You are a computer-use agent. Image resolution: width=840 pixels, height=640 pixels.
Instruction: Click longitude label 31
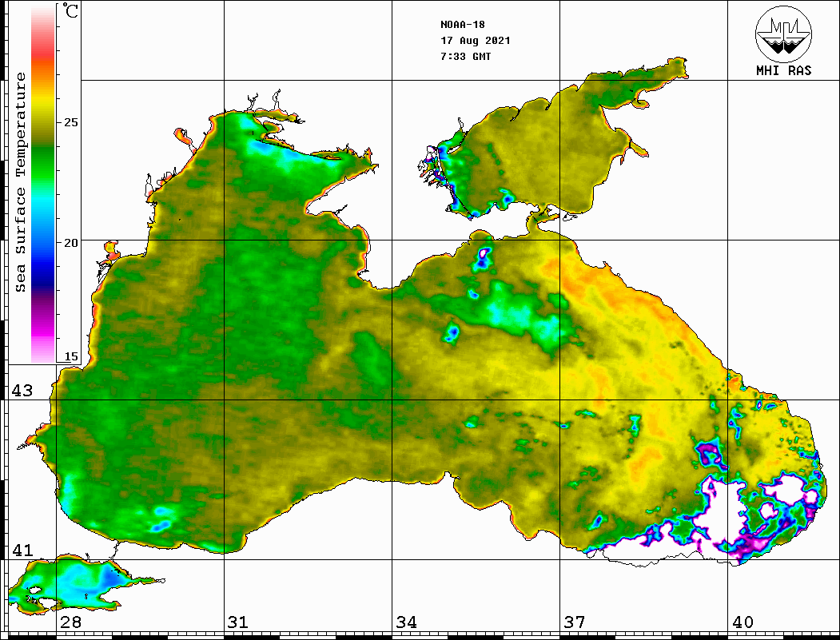238,622
